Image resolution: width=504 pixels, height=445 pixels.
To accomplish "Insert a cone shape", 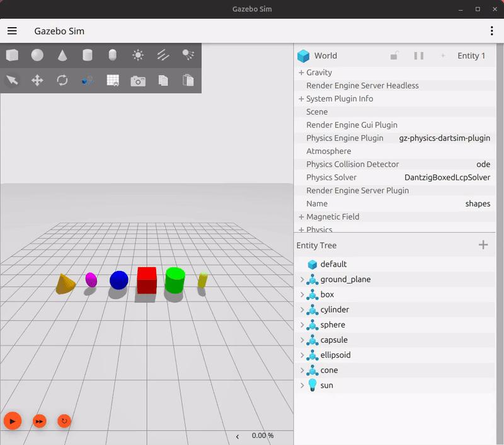I will (x=62, y=55).
